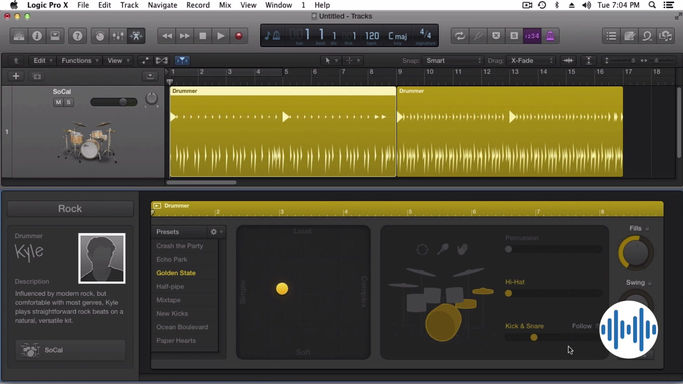Toggle Cycle mode loop button
The image size is (683, 384).
[460, 36]
